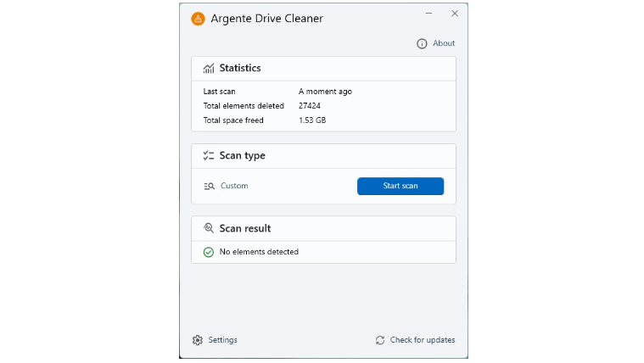This screenshot has height=363, width=644.
Task: Click the Statistics section heading
Action: coord(240,68)
